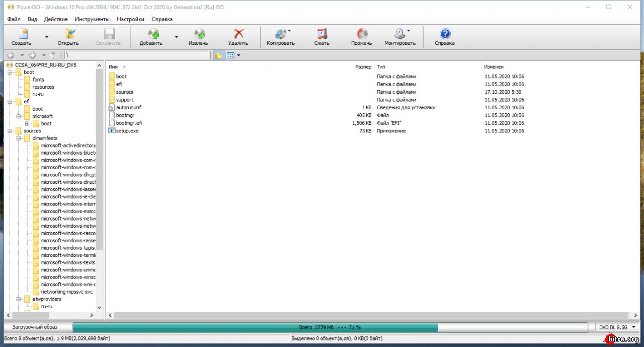The image size is (644, 347).
Task: Select root node CCSA_X64FRE_RU-RU_DV5
Action: pos(46,65)
